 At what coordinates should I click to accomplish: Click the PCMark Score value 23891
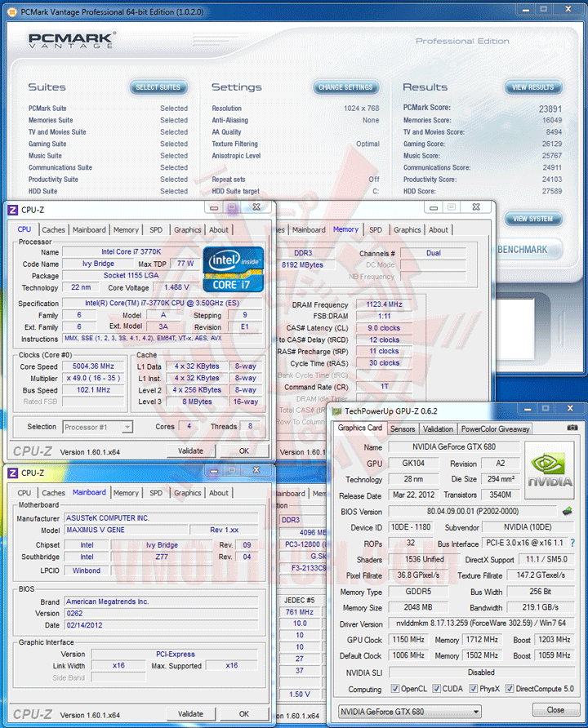tap(550, 109)
